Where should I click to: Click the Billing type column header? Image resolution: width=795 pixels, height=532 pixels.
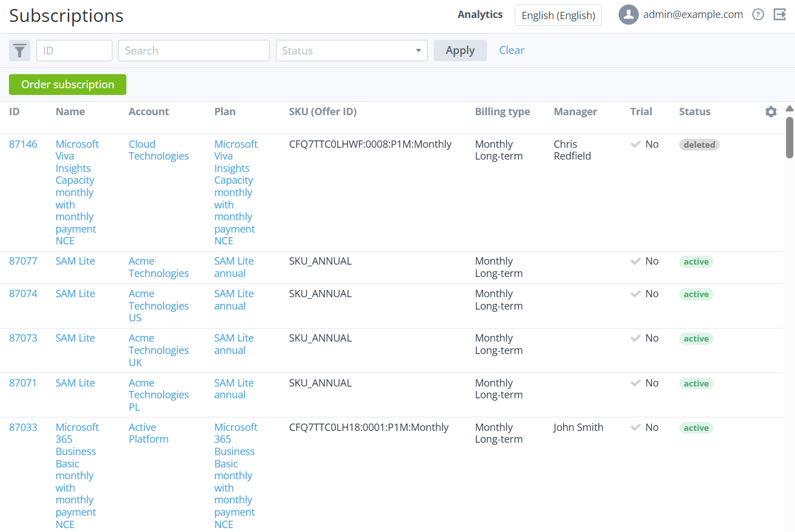(x=502, y=112)
